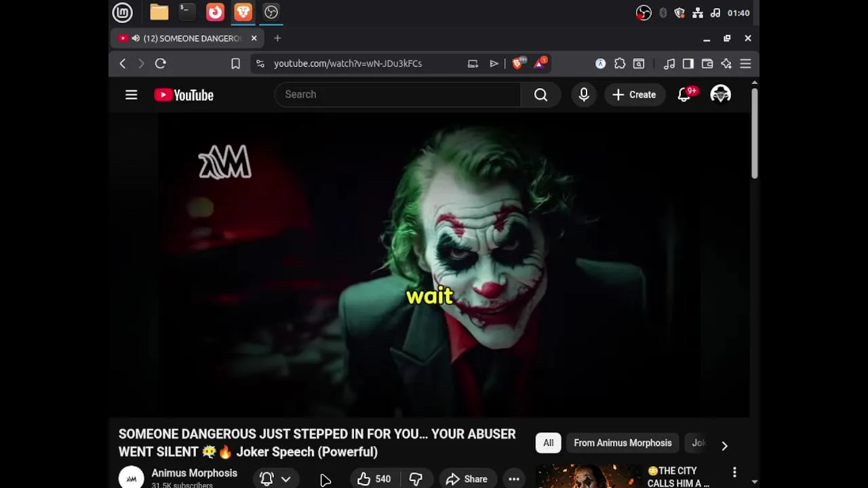Click the back navigation arrow
This screenshot has width=868, height=488.
(123, 63)
